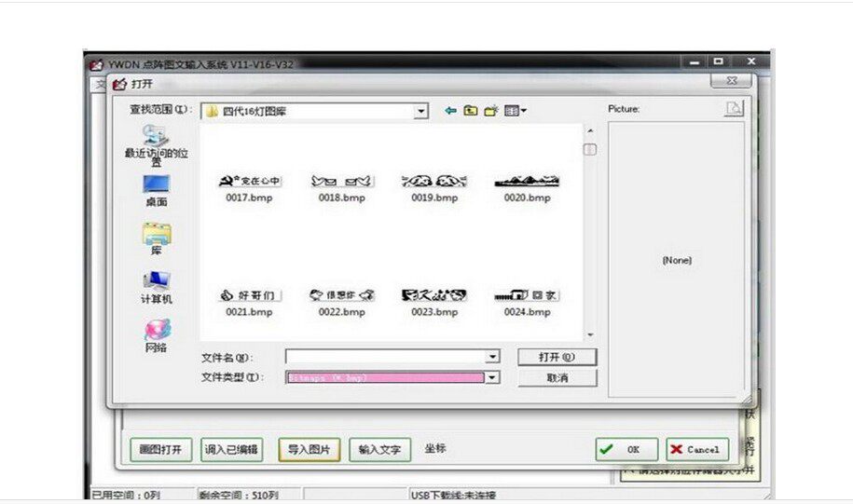
Task: Expand the file type dropdown arrow
Action: [x=492, y=377]
